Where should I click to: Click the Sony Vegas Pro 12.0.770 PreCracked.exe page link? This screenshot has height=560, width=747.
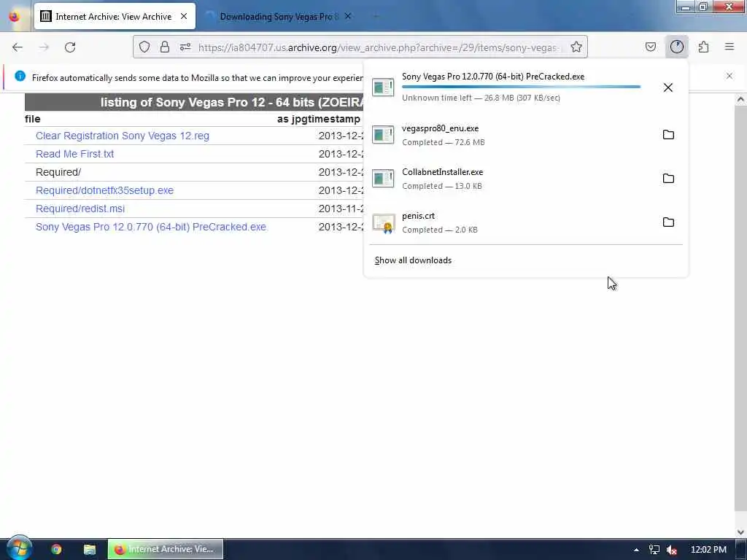[151, 227]
